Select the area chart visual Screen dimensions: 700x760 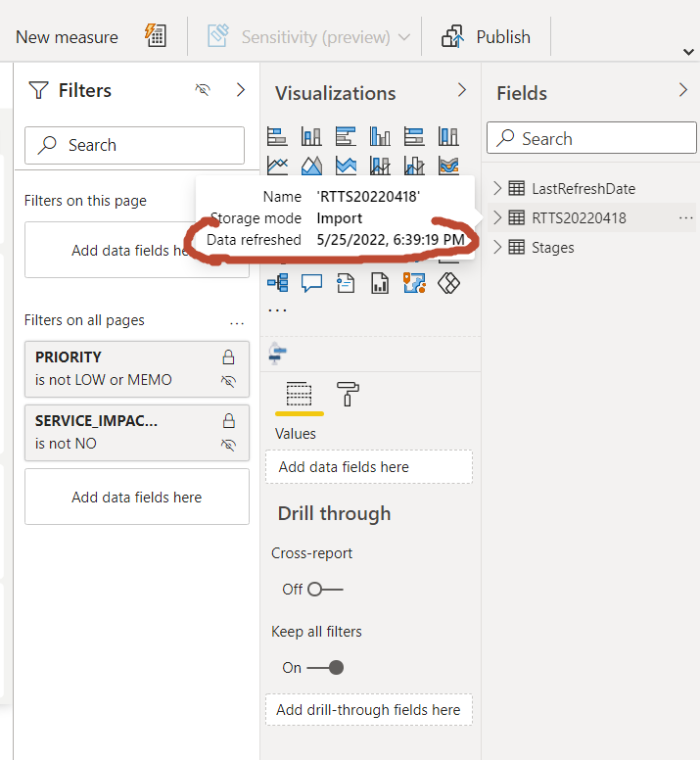coord(311,166)
